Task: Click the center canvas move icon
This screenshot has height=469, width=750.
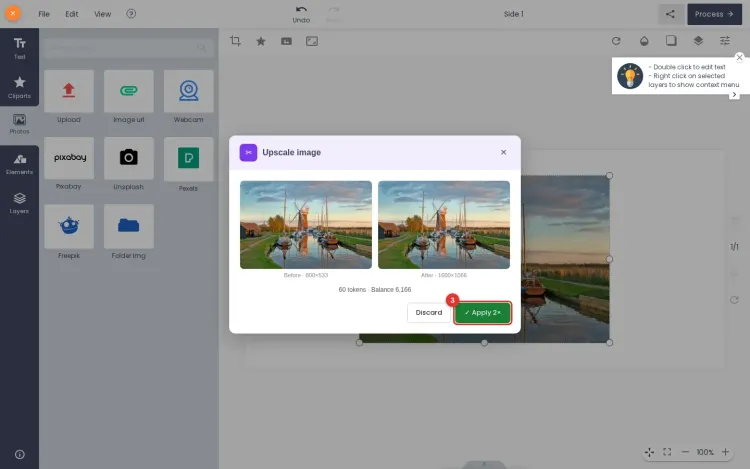Action: point(649,452)
